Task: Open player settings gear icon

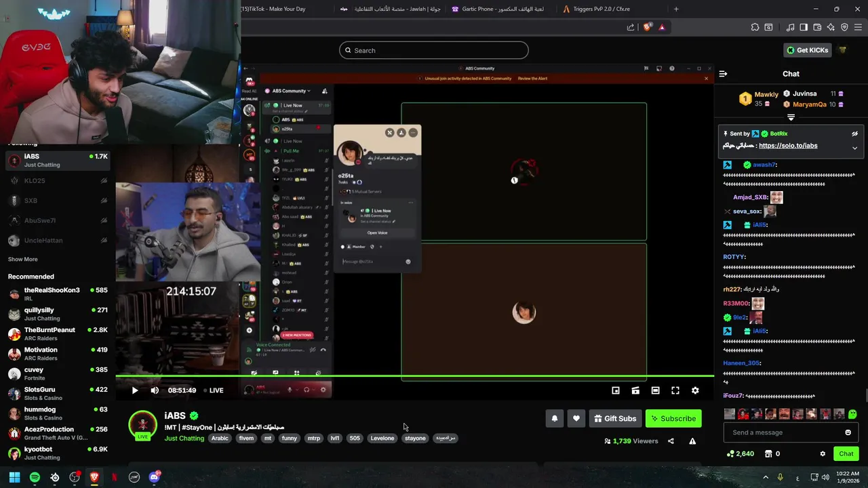Action: click(695, 390)
